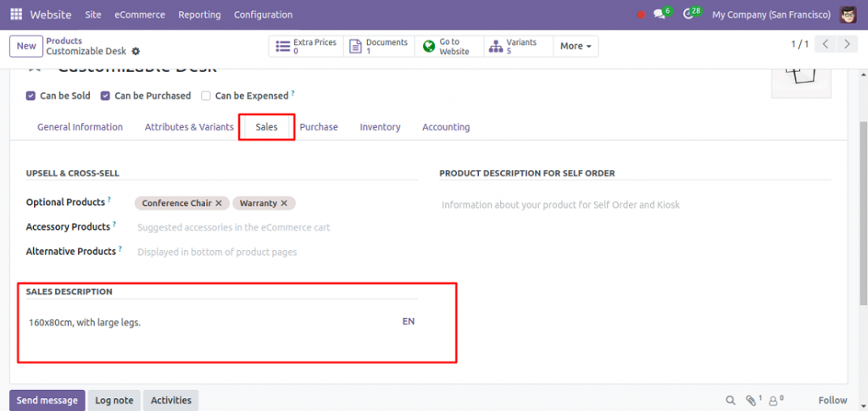This screenshot has height=411, width=868.
Task: Click Products breadcrumb link
Action: point(64,41)
